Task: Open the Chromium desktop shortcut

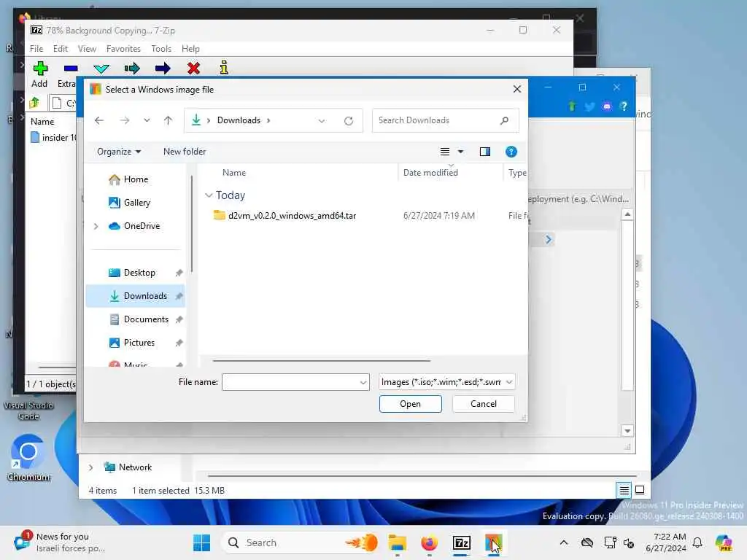Action: [x=28, y=458]
